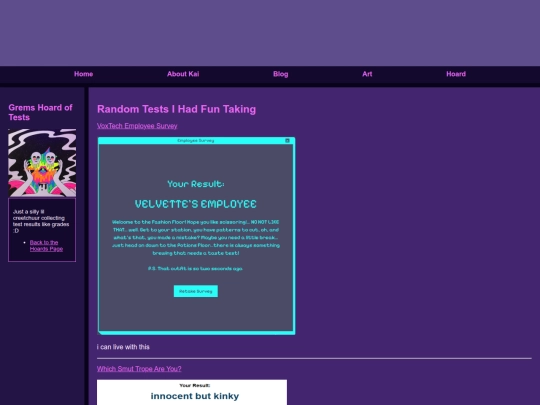Click the 'P.S. That outfit' line
Image resolution: width=540 pixels, height=405 pixels.
click(195, 268)
